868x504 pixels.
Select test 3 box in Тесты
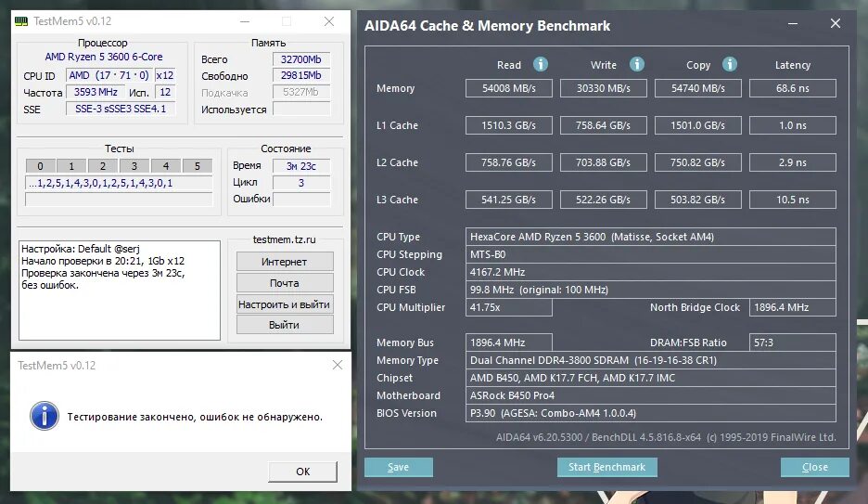[x=134, y=166]
